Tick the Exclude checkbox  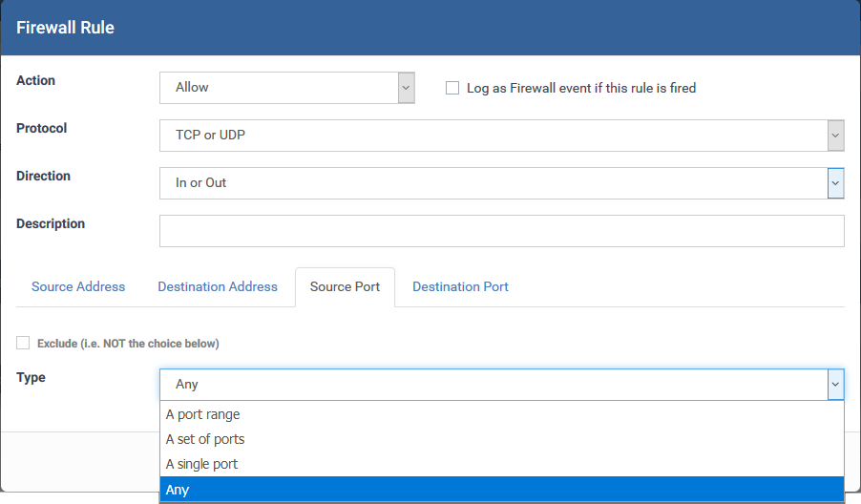[x=23, y=343]
